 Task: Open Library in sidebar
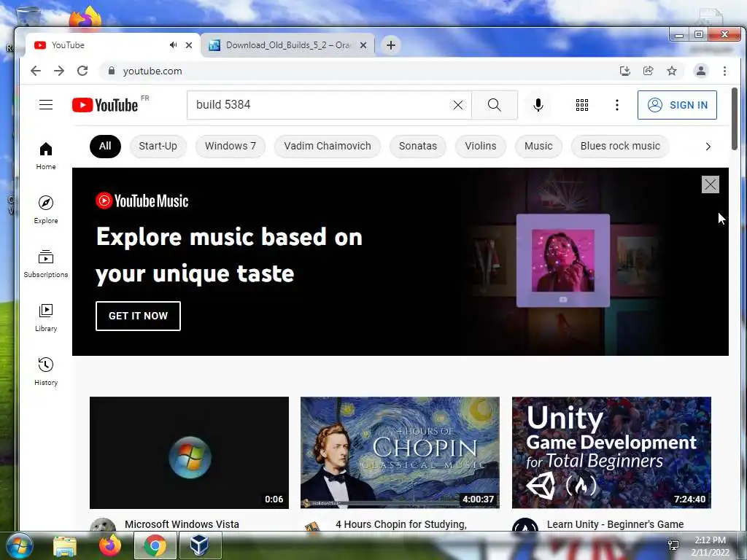(x=46, y=318)
